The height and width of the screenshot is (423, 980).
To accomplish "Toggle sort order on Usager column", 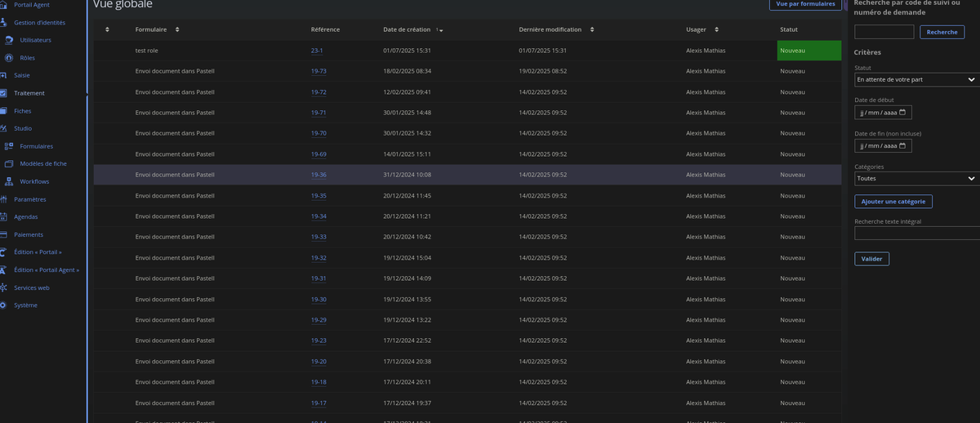I will 716,29.
